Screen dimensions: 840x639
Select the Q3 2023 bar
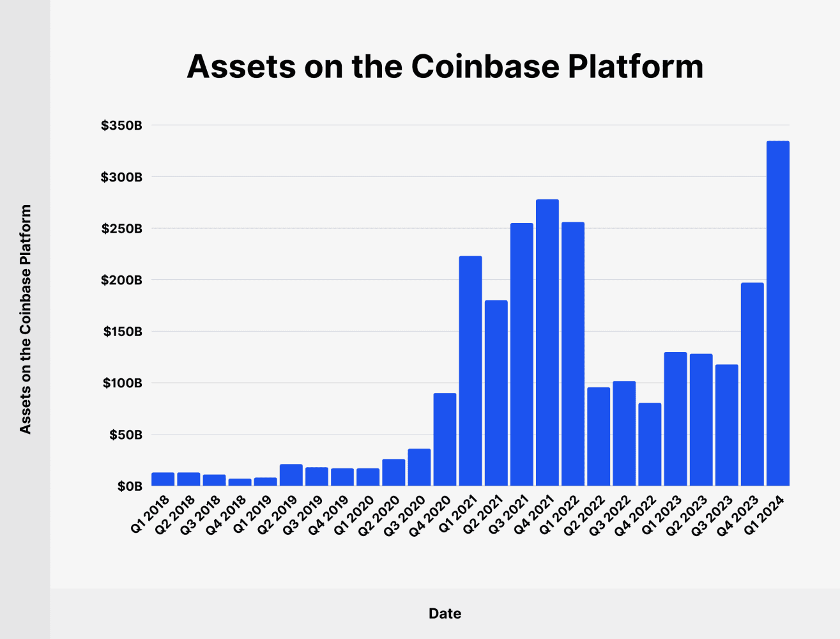[x=726, y=425]
